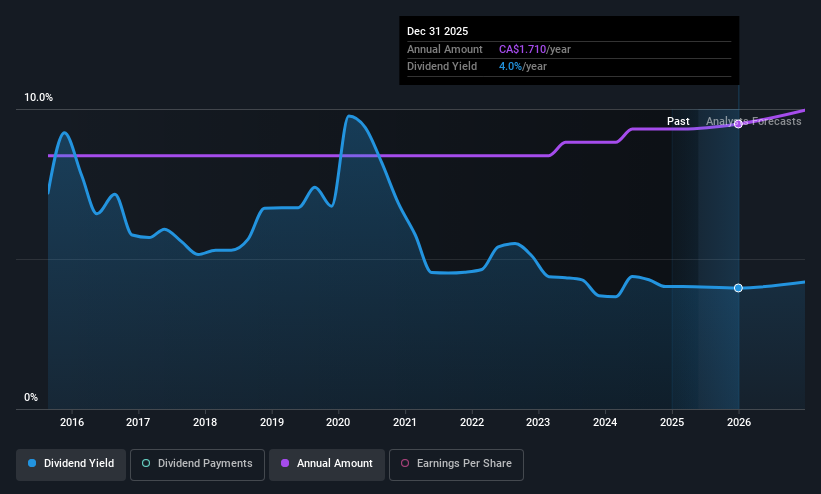The height and width of the screenshot is (494, 821).
Task: Click the blue Dividend Yield legend dot
Action: click(32, 463)
